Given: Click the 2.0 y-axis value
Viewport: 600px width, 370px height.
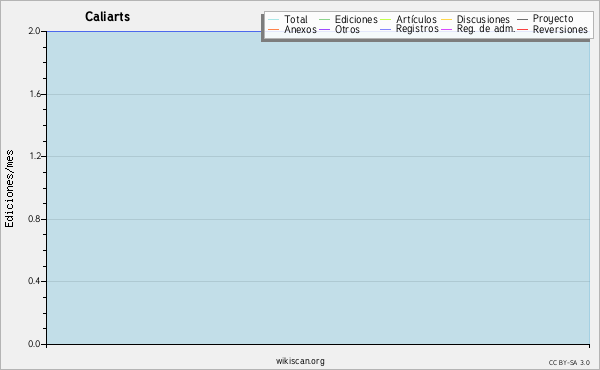Looking at the screenshot, I should [34, 31].
